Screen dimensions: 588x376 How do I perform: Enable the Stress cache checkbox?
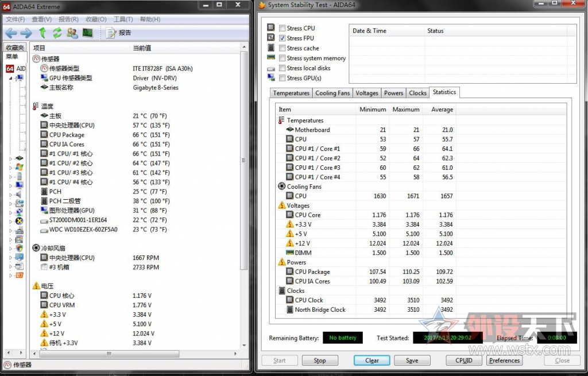click(x=282, y=48)
